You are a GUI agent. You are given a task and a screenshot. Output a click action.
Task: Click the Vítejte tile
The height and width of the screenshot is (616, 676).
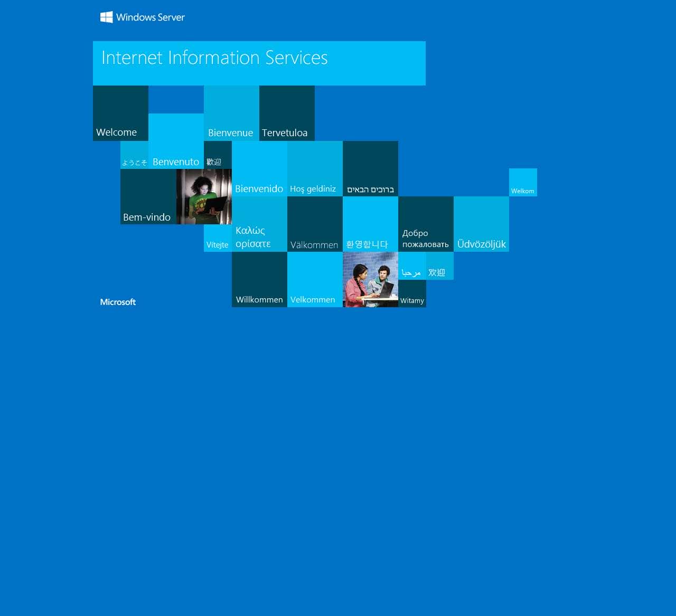[218, 237]
